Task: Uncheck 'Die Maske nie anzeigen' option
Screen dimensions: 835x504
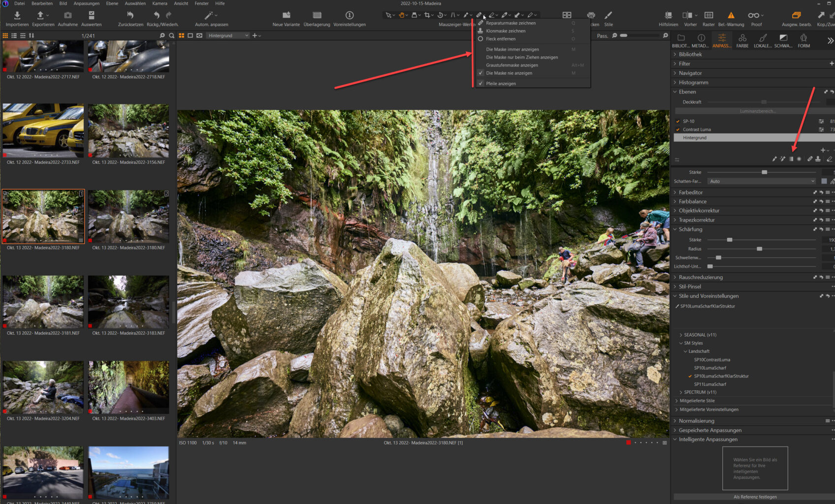Action: coord(509,73)
